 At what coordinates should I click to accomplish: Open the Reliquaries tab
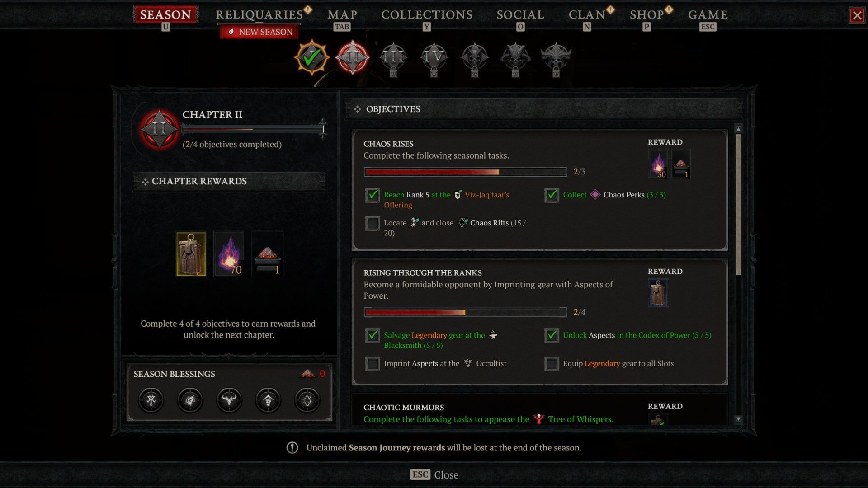point(259,14)
